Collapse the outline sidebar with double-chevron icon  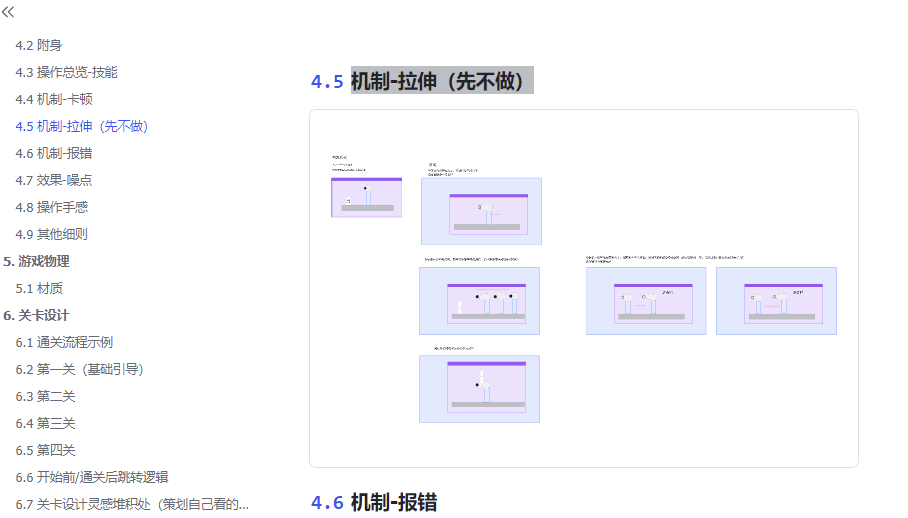[x=9, y=13]
